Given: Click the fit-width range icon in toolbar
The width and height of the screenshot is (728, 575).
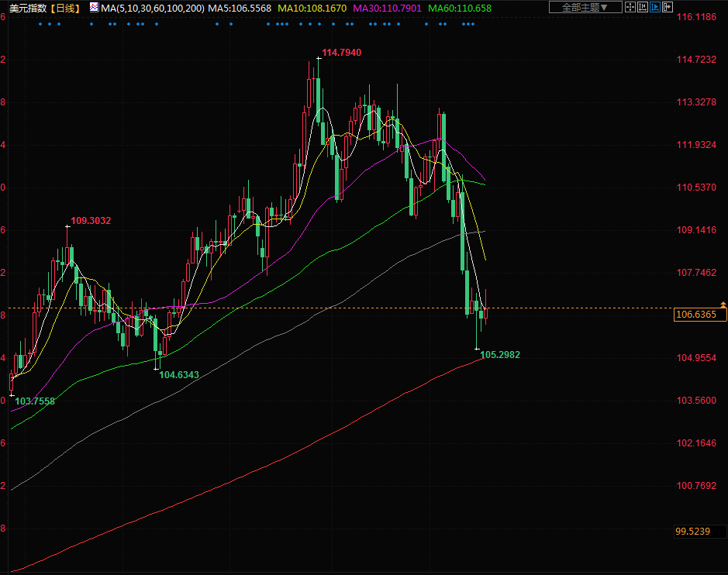Looking at the screenshot, I should [x=643, y=7].
